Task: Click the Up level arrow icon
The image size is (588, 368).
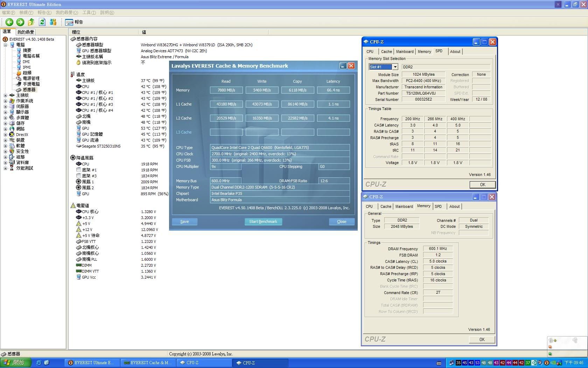Action: click(31, 22)
